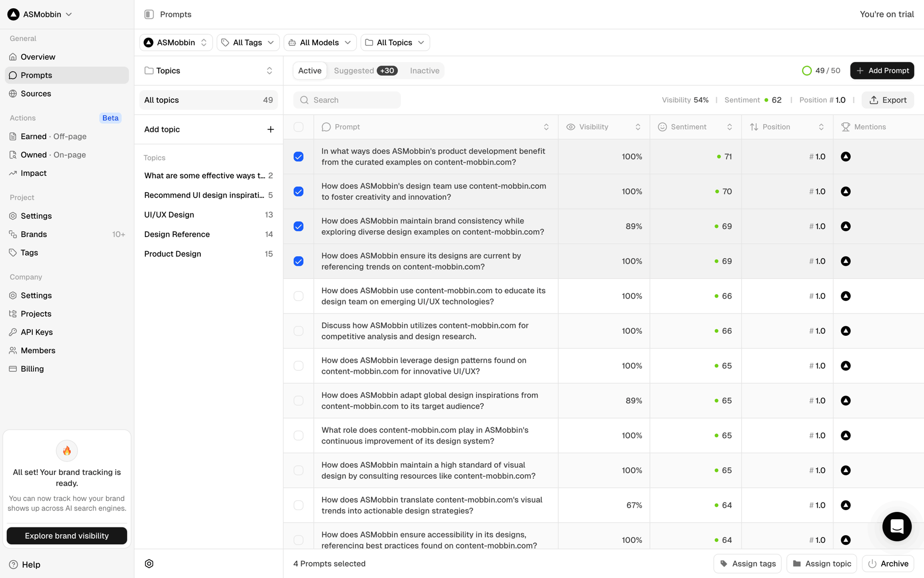This screenshot has width=924, height=578.
Task: Archive the selected prompts
Action: click(888, 564)
